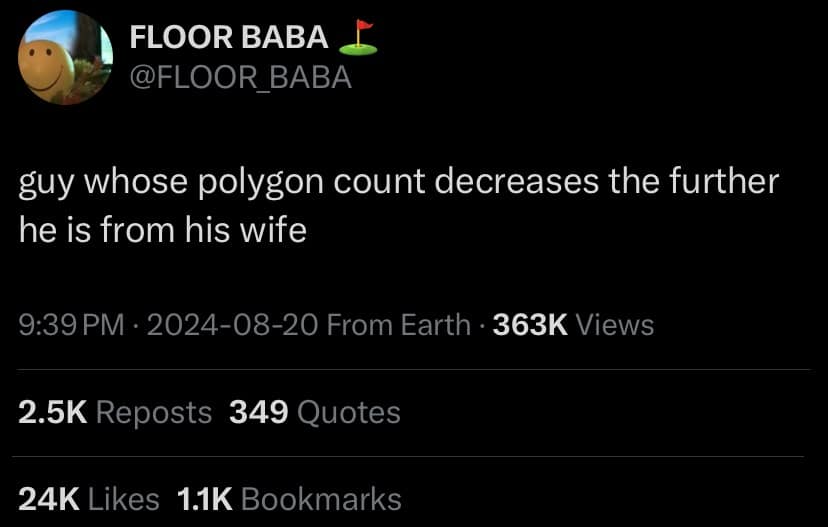Screen dimensions: 828x527
Task: Open the Views label
Action: [x=615, y=325]
